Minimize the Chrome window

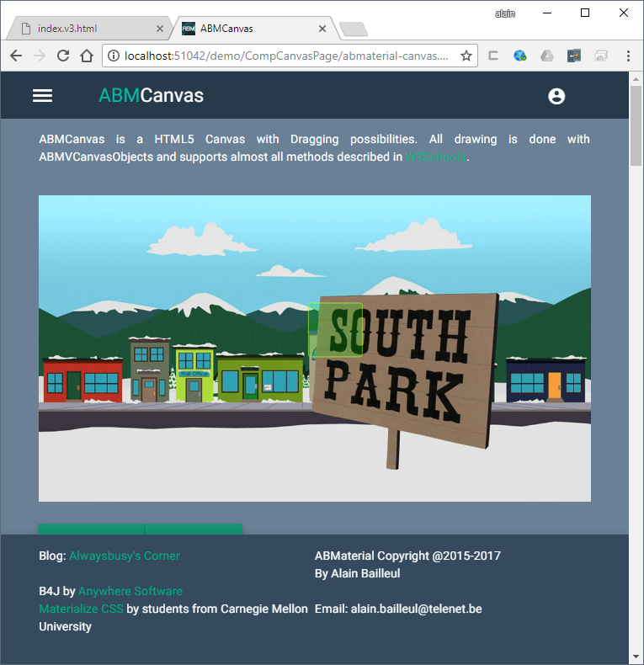click(x=547, y=13)
